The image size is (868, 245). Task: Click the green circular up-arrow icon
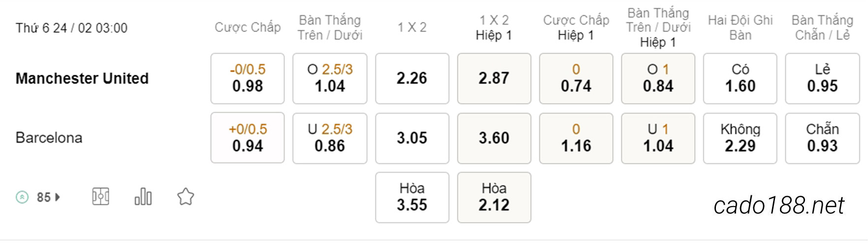(x=22, y=197)
